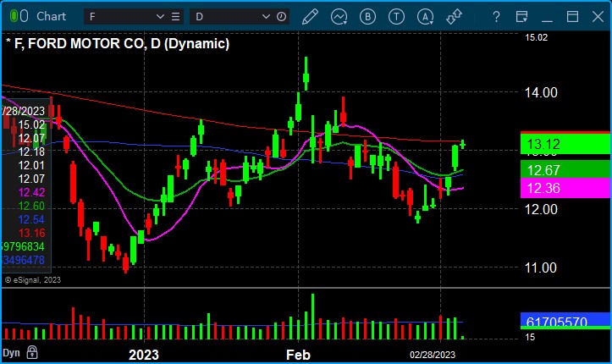Screen dimensions: 612x364
Task: Click the eSignal, 2023 copyright text
Action: (33, 279)
